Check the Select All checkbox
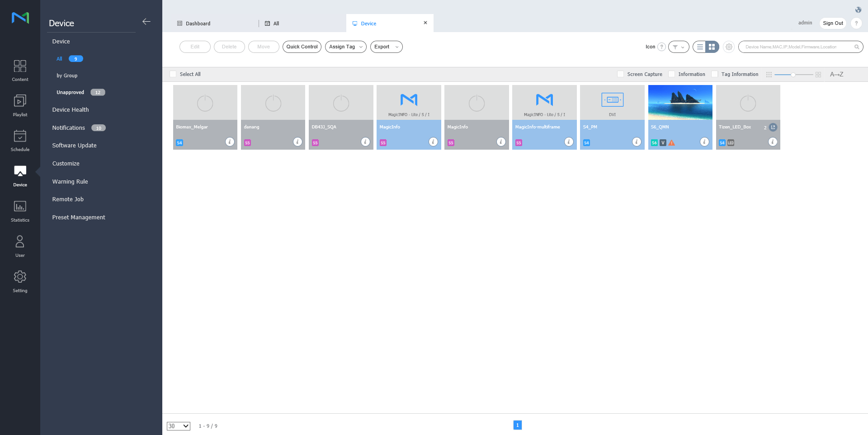This screenshot has height=435, width=868. tap(173, 74)
